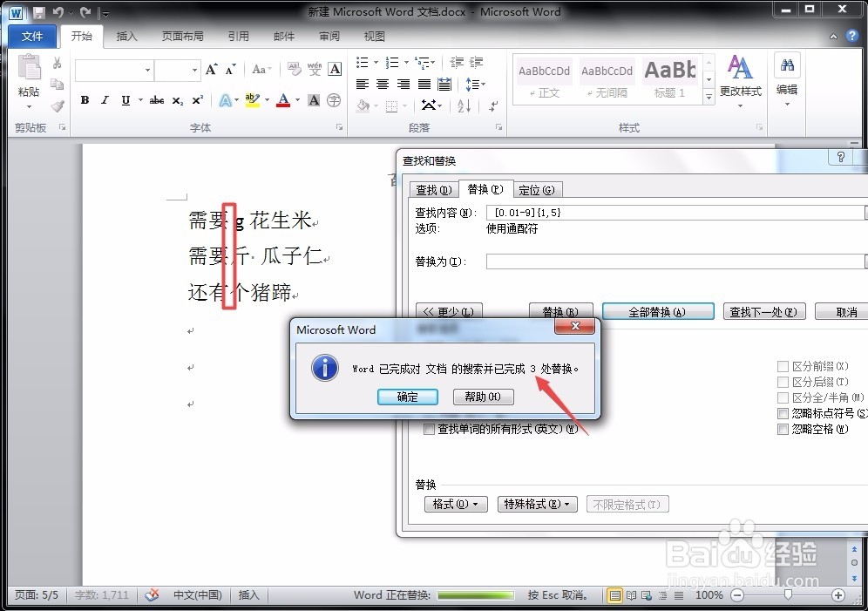Click the zoom slider handle
The height and width of the screenshot is (611, 868).
point(788,595)
